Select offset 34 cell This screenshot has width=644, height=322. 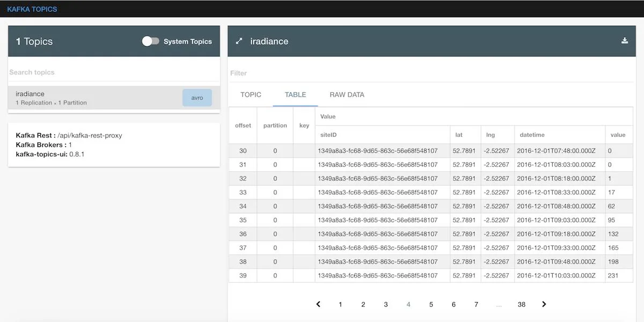tap(243, 206)
